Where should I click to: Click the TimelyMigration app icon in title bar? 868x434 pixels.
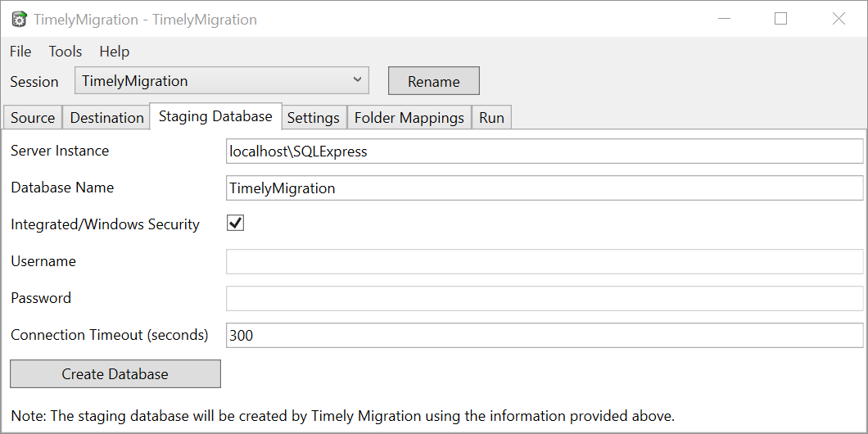click(20, 20)
